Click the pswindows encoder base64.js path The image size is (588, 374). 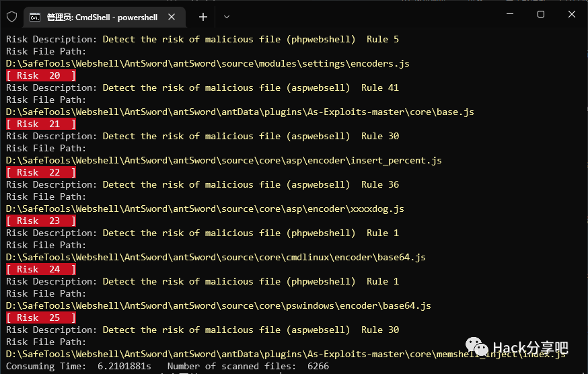219,305
